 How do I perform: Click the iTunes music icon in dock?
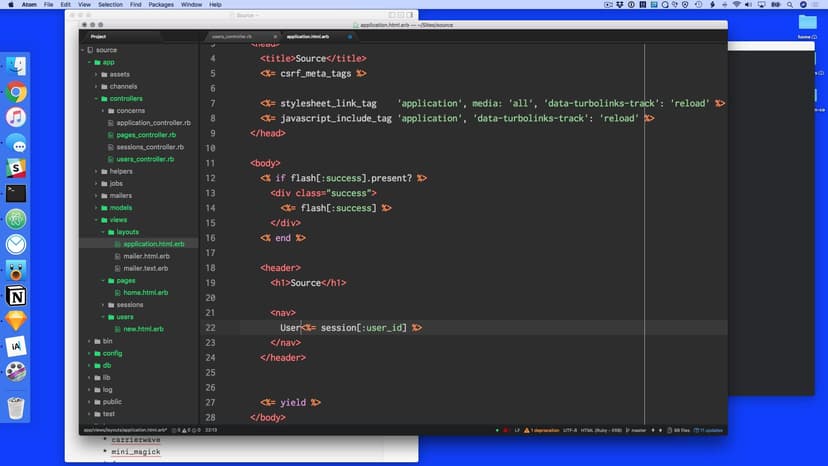tap(16, 117)
